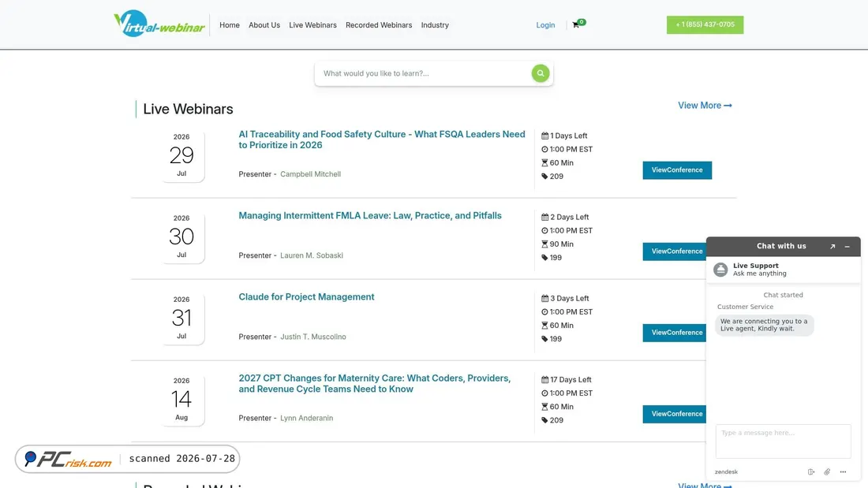The width and height of the screenshot is (868, 488).
Task: Select Industry in the navigation bar
Action: point(435,25)
